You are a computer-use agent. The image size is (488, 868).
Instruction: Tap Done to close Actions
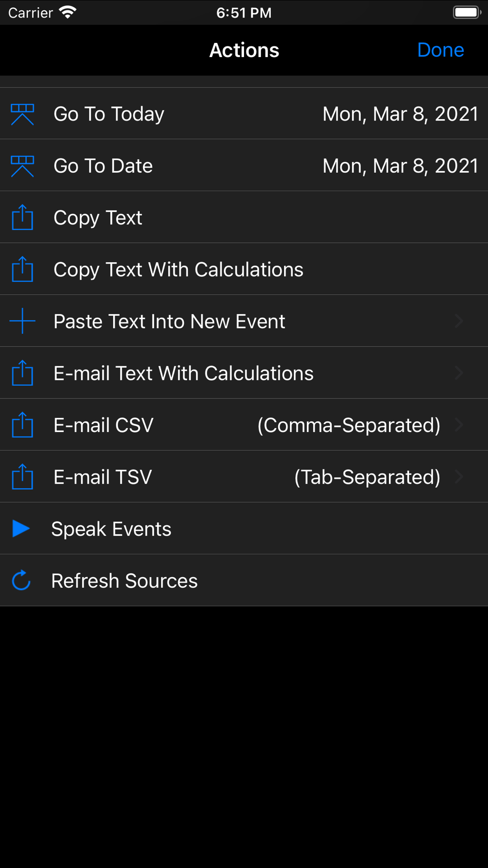(x=440, y=50)
